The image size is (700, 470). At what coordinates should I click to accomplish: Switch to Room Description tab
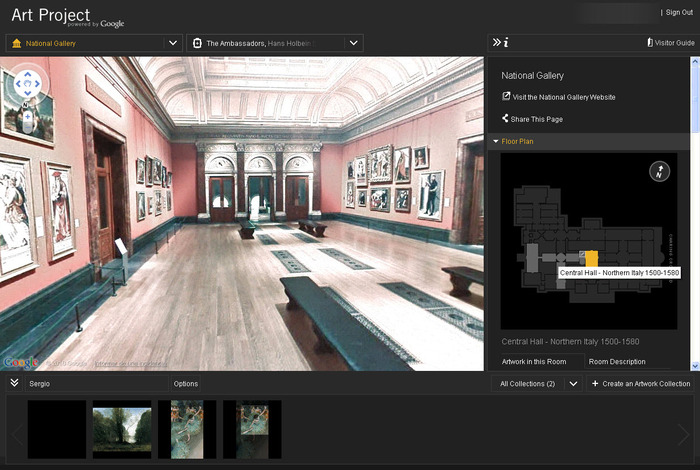[x=617, y=362]
